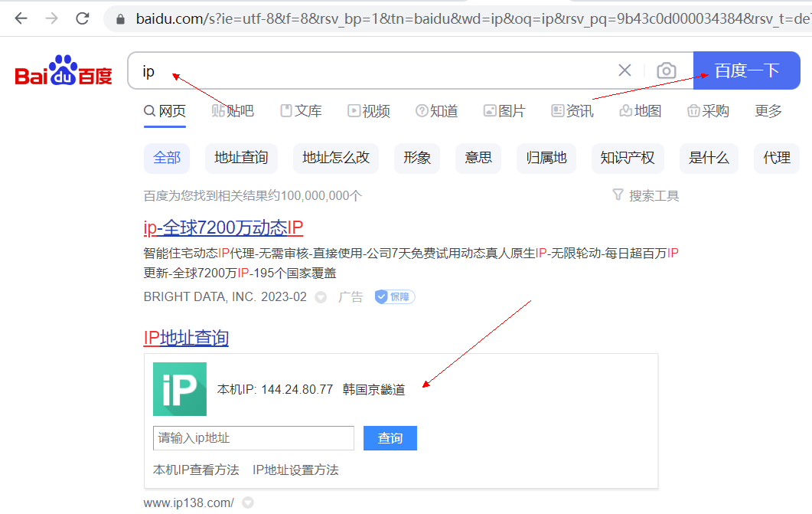Open the 资讯 tab
This screenshot has height=514, width=812.
[x=572, y=111]
